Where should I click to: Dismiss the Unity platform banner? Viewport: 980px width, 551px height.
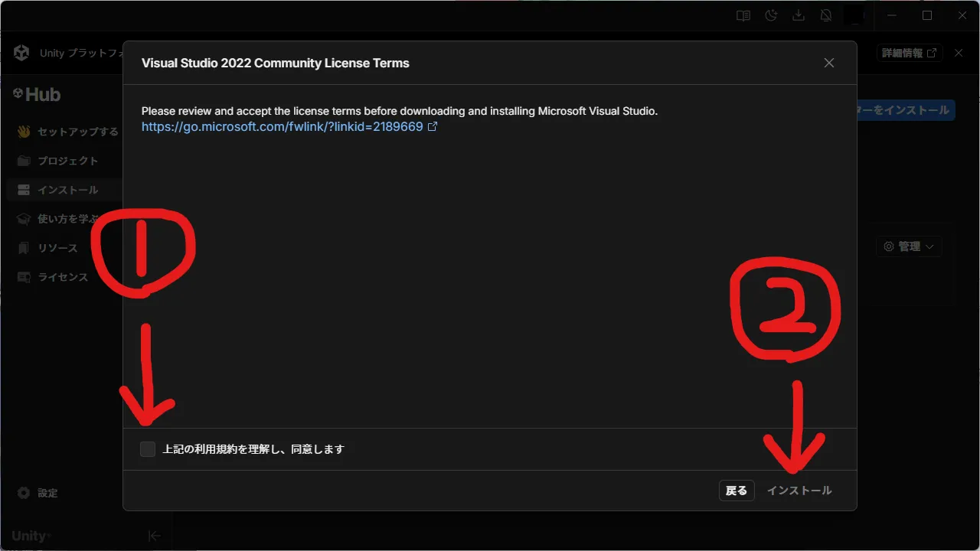959,53
